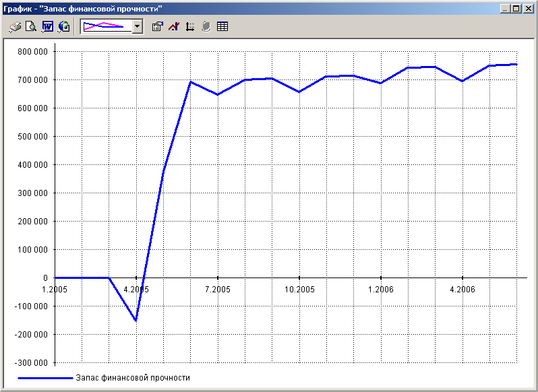The image size is (538, 392).
Task: Click the '800 000' axis label
Action: (32, 52)
